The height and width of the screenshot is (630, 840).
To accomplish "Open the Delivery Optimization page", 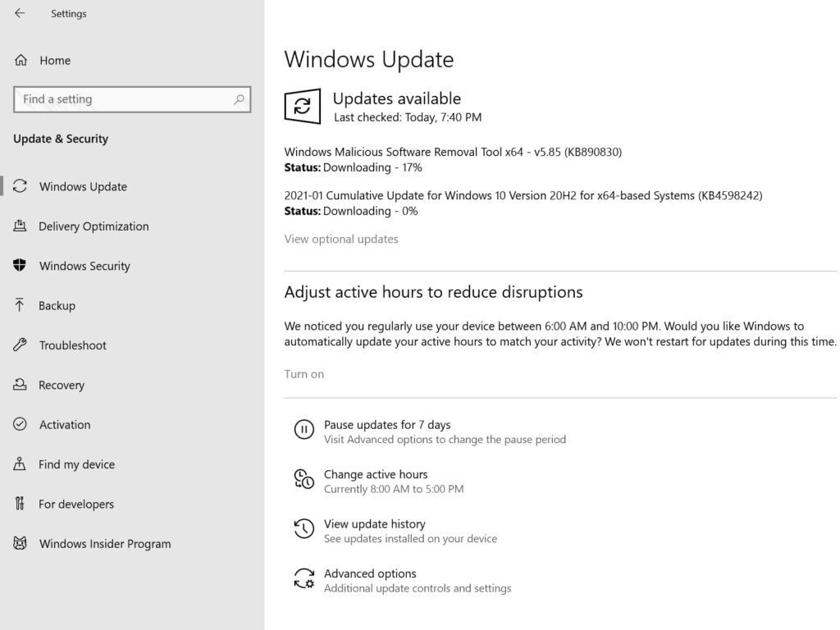I will pos(94,226).
